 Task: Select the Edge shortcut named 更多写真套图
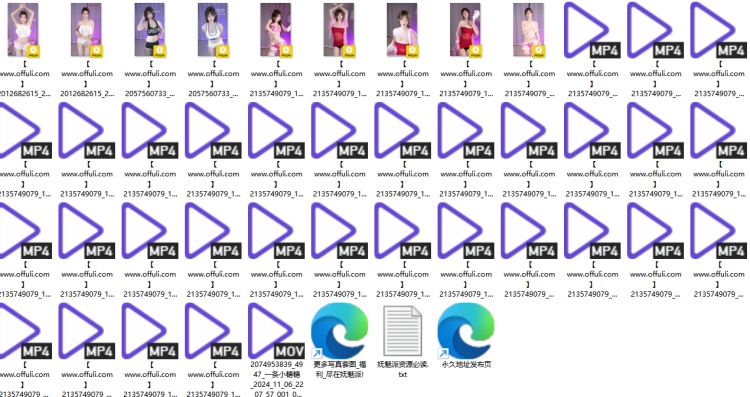[x=340, y=331]
